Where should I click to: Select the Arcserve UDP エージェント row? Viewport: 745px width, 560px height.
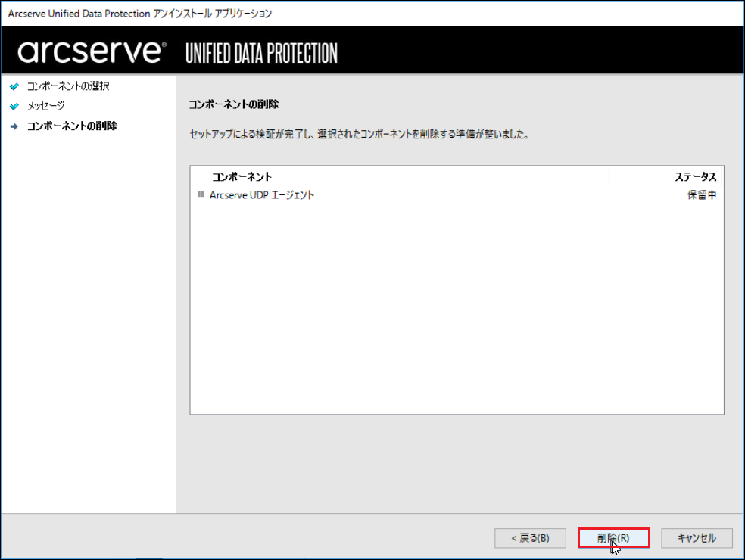(457, 194)
